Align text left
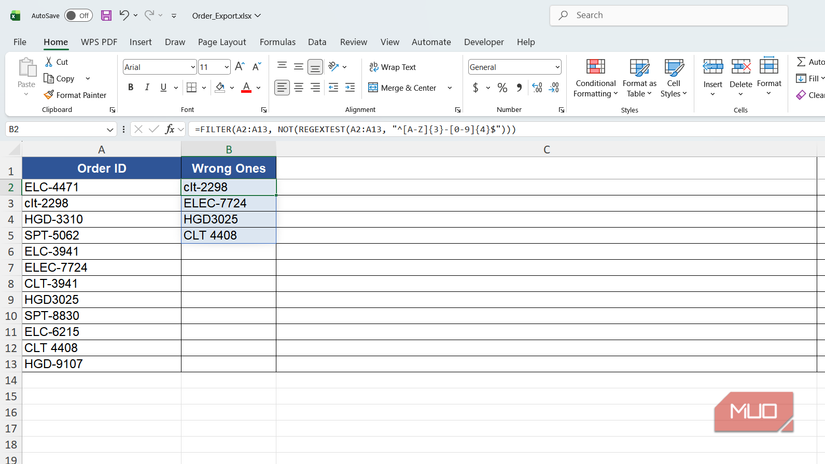825x464 pixels. coord(282,87)
